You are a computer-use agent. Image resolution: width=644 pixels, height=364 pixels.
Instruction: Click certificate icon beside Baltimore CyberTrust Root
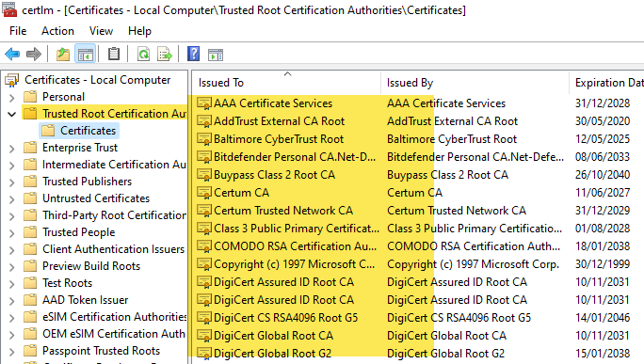[204, 139]
